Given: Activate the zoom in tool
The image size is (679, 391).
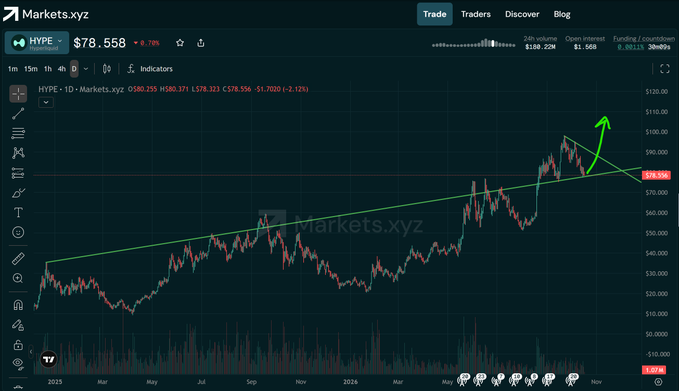Looking at the screenshot, I should tap(18, 278).
